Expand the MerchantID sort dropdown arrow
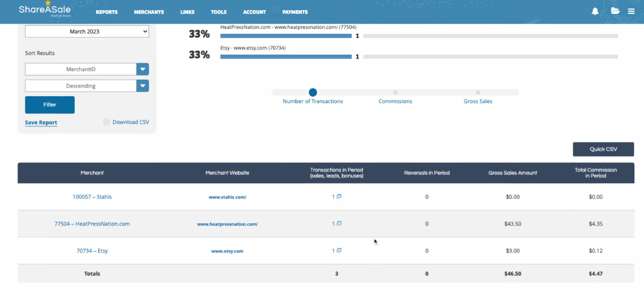Viewport: 644px width, 302px height. coord(142,69)
